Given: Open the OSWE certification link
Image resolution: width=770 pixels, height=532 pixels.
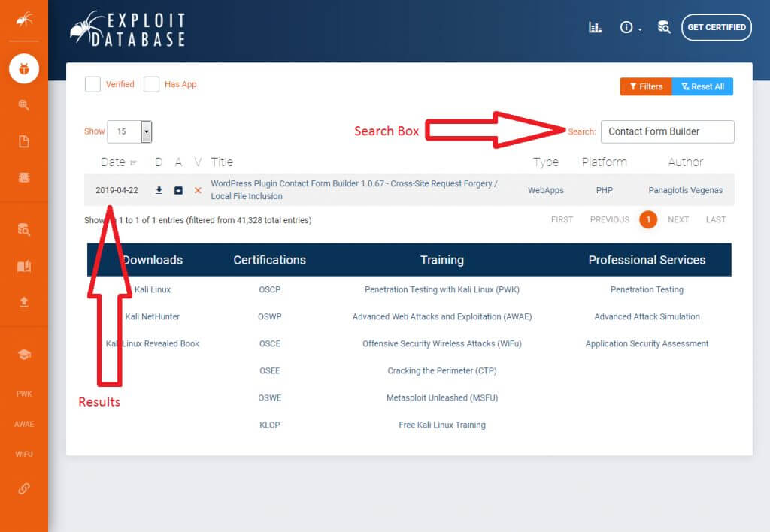Looking at the screenshot, I should (x=270, y=397).
